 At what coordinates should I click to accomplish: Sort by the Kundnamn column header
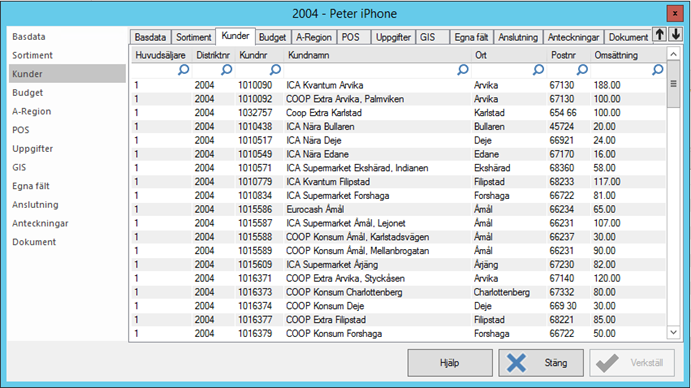pyautogui.click(x=377, y=55)
